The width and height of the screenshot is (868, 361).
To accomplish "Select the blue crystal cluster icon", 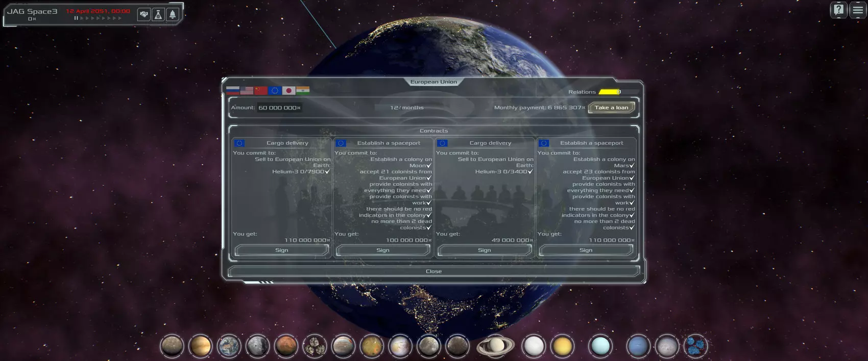I will tap(695, 346).
